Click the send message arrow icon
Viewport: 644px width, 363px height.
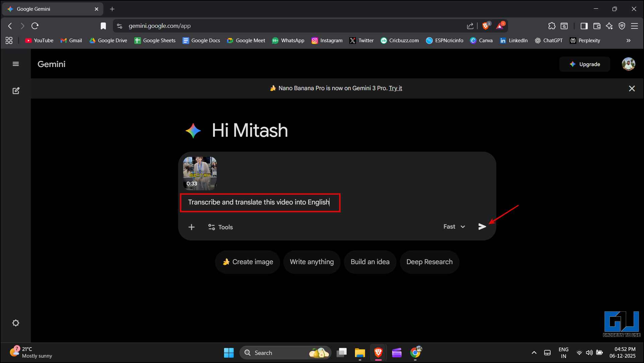click(482, 227)
